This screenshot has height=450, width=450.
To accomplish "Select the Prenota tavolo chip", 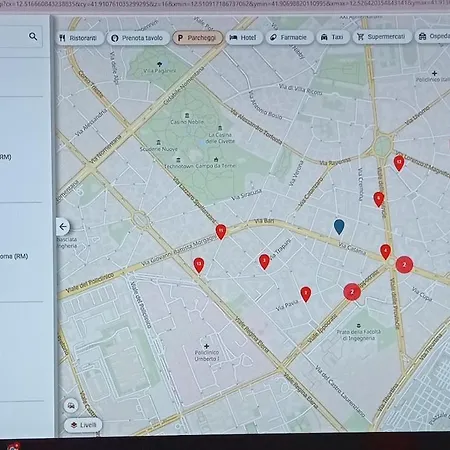I will pyautogui.click(x=138, y=38).
